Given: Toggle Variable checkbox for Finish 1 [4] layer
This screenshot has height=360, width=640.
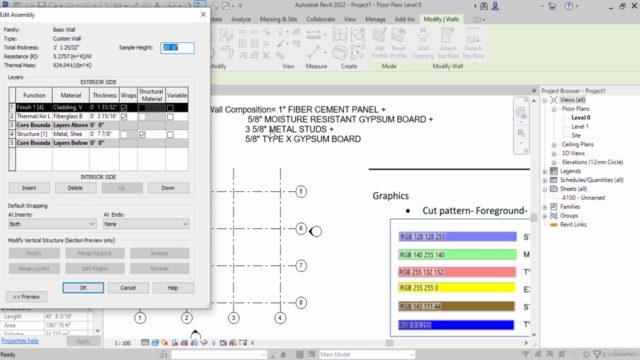Looking at the screenshot, I should click(170, 108).
